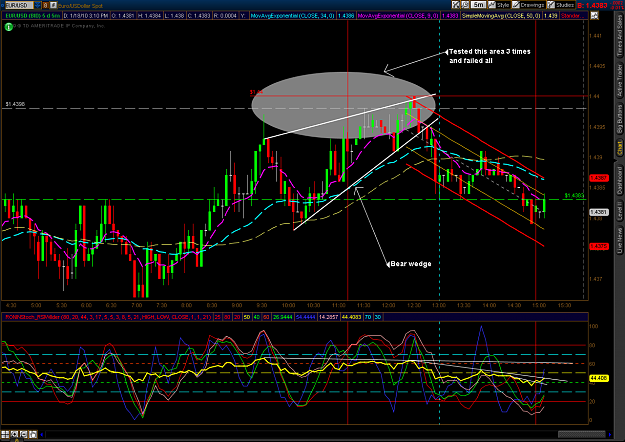Click the H: 1.4384 high value

149,16
